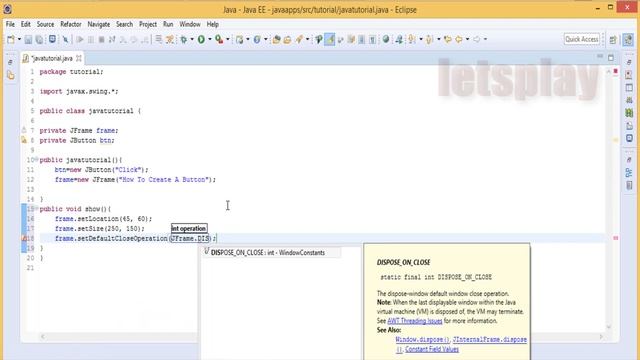This screenshot has height=360, width=640.
Task: Toggle the highlighted Mark Occurrences icon
Action: pos(330,40)
